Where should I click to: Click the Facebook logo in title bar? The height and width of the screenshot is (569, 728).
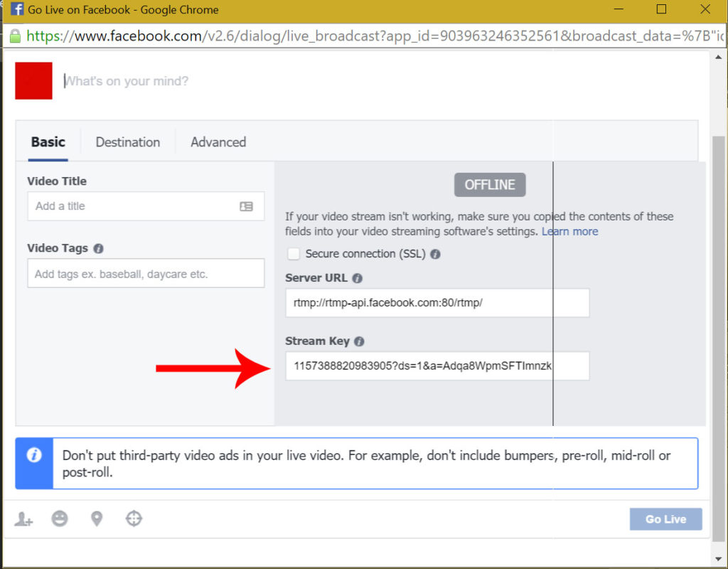pyautogui.click(x=17, y=9)
